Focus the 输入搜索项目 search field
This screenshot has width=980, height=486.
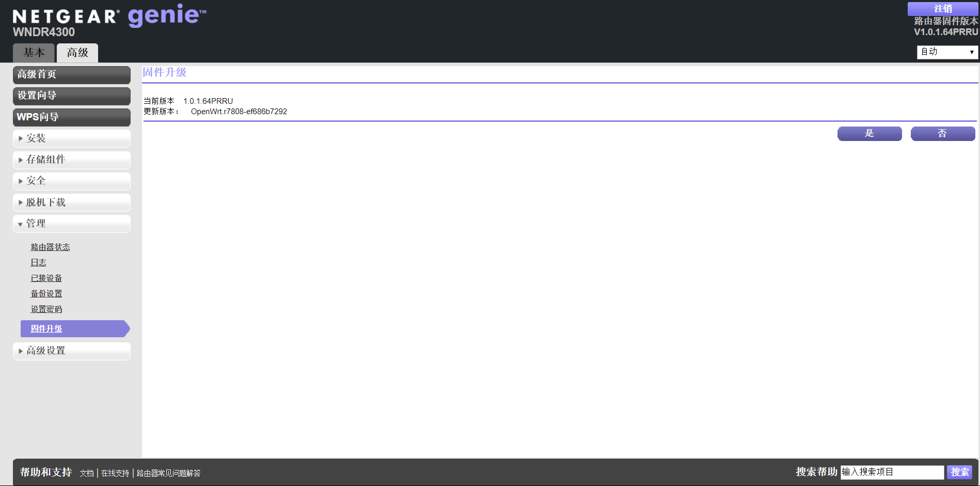tap(892, 472)
